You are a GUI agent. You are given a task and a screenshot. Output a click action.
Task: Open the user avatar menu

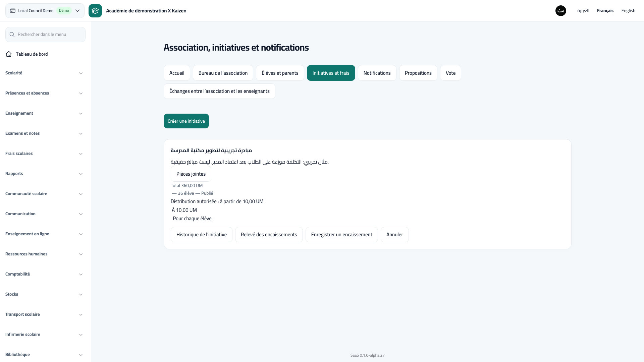click(x=561, y=11)
